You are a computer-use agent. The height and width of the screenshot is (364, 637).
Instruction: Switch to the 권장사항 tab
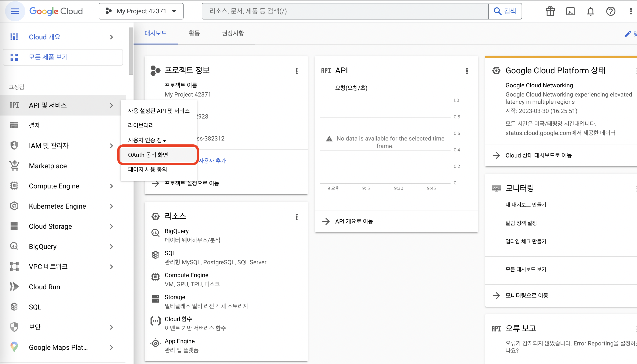(x=233, y=33)
